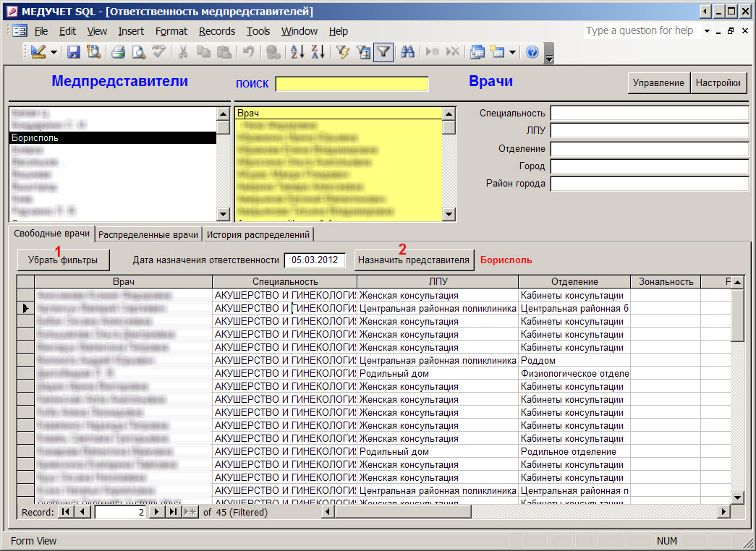This screenshot has height=551, width=756.
Task: Click the Cut scissors icon
Action: [183, 51]
